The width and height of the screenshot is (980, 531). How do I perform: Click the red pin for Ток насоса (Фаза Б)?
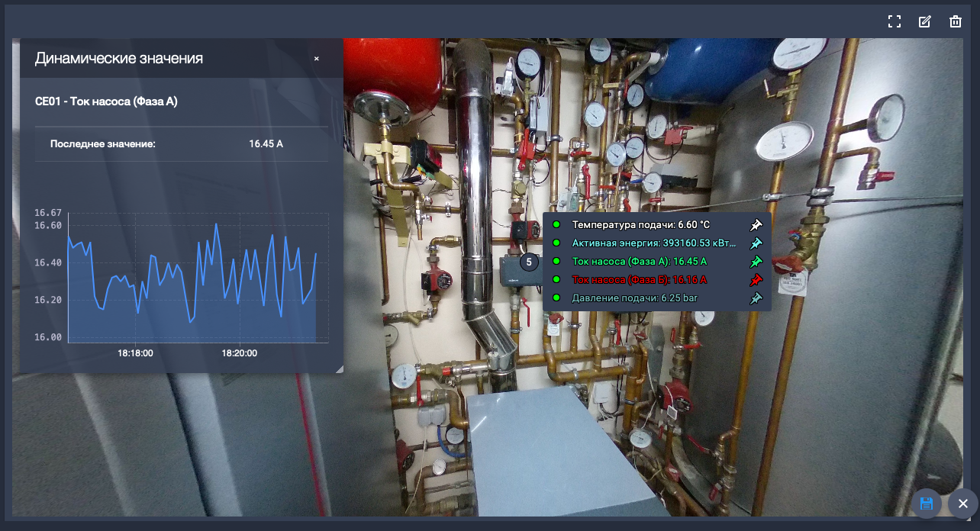[x=756, y=280]
